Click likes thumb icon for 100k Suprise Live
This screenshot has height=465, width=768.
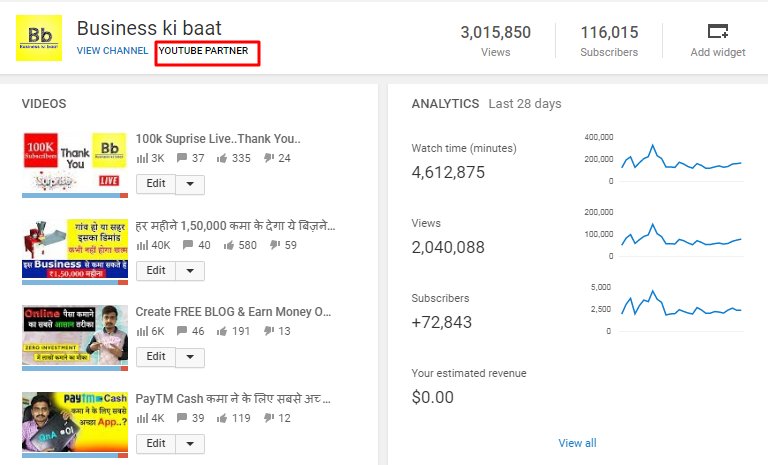222,158
